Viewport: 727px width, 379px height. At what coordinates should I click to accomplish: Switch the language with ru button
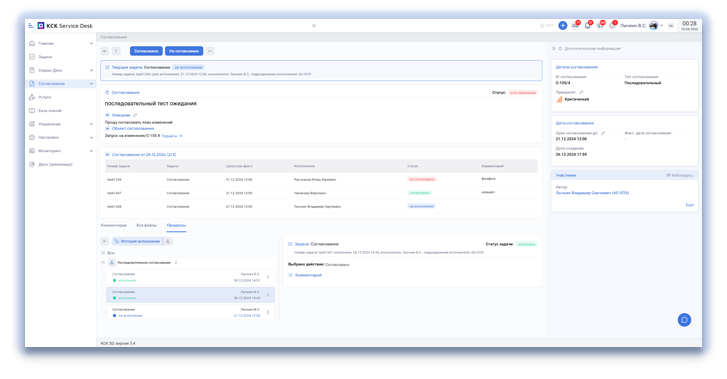pos(670,26)
